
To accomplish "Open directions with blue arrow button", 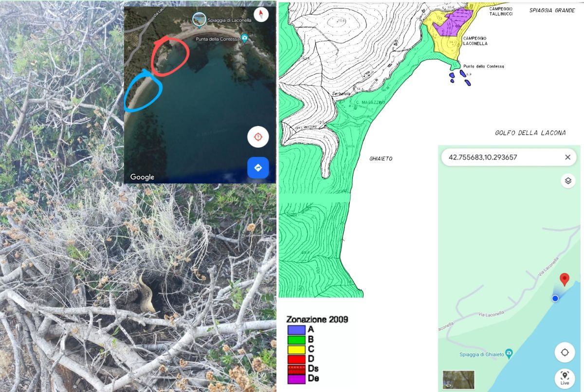I will click(258, 168).
